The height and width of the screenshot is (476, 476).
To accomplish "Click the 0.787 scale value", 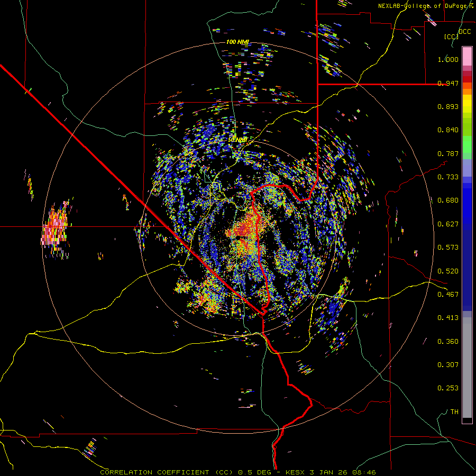I will point(448,153).
